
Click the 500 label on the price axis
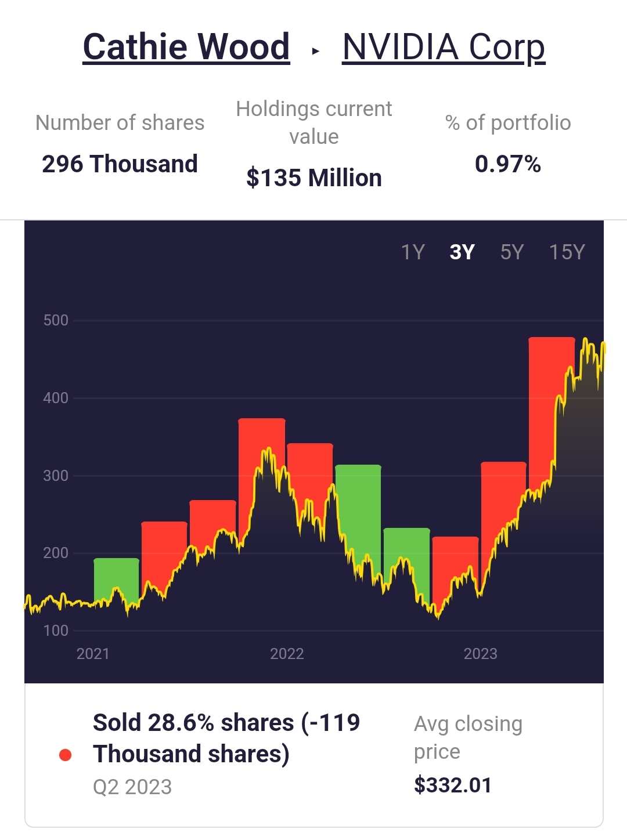pyautogui.click(x=56, y=320)
